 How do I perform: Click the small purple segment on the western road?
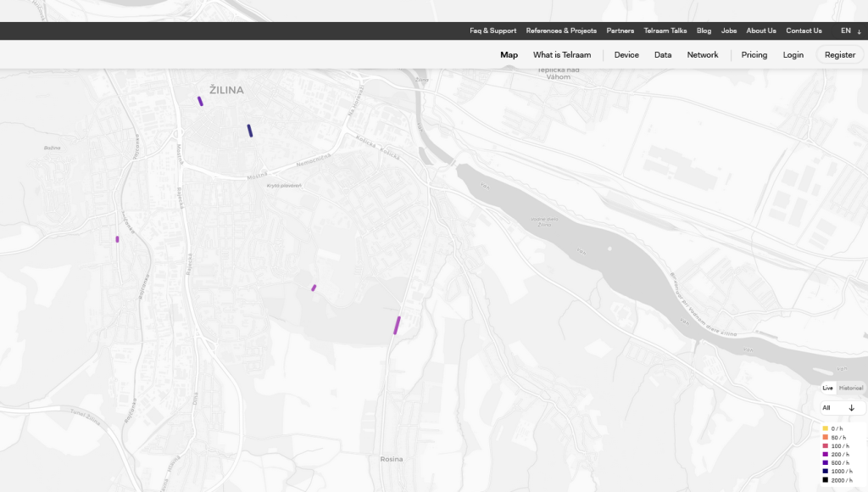pyautogui.click(x=117, y=239)
